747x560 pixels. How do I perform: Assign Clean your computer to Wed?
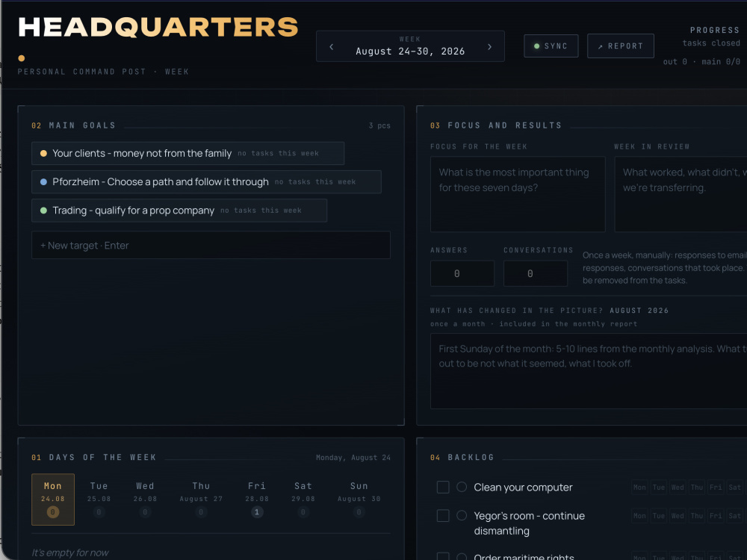point(678,487)
